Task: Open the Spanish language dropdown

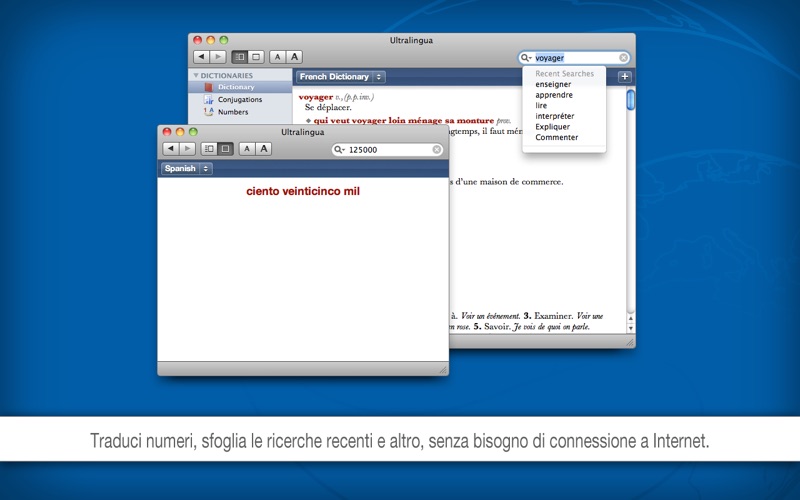Action: [x=187, y=168]
